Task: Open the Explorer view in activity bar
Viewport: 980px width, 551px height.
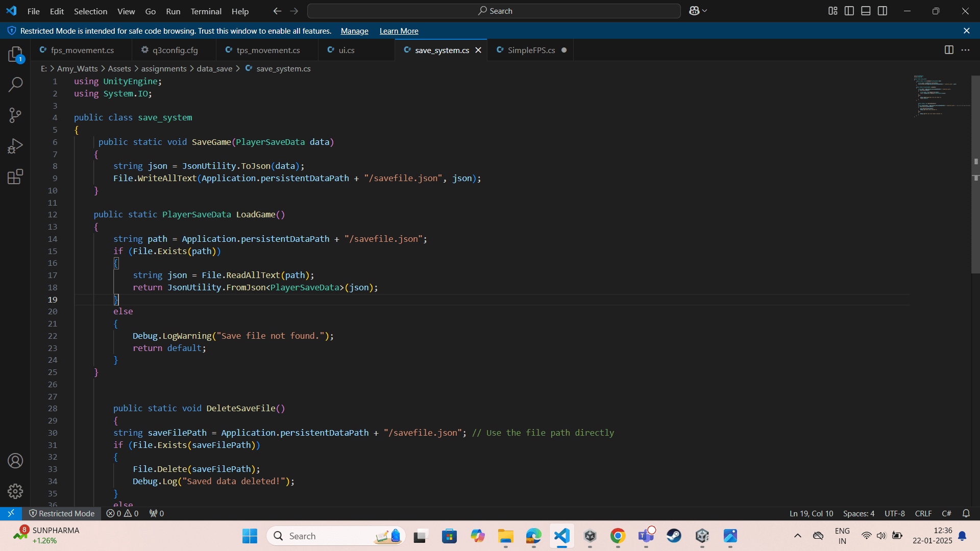Action: pyautogui.click(x=15, y=54)
